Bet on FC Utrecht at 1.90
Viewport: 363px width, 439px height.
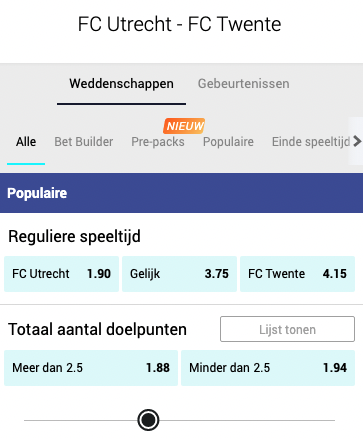click(61, 274)
